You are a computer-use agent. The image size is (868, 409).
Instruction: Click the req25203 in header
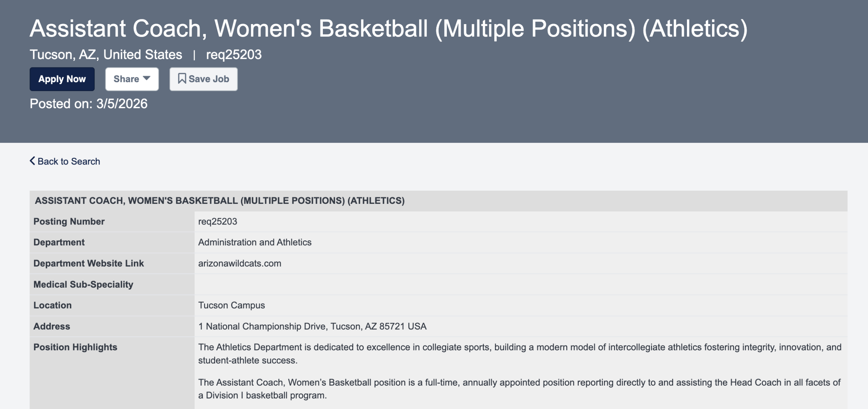(234, 55)
